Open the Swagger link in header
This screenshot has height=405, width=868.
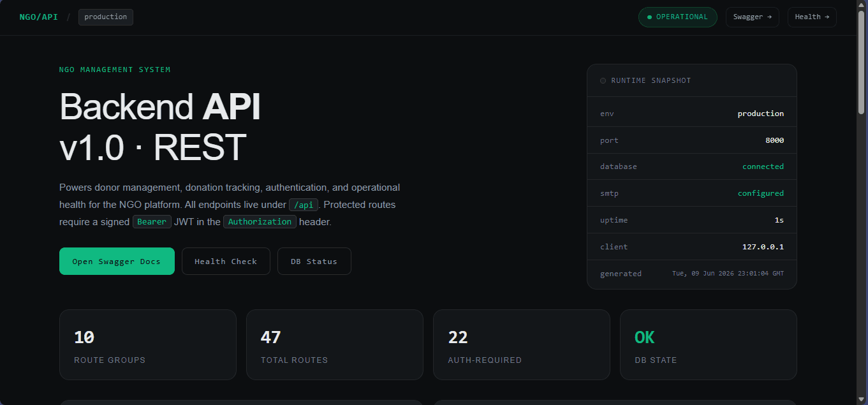(752, 17)
